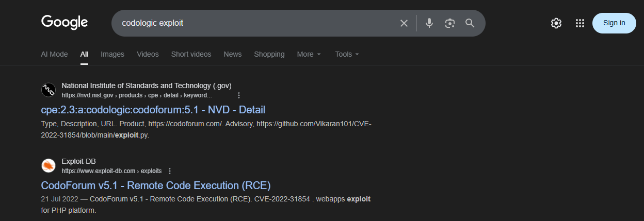Image resolution: width=644 pixels, height=221 pixels.
Task: Open AI Mode tab
Action: 54,54
